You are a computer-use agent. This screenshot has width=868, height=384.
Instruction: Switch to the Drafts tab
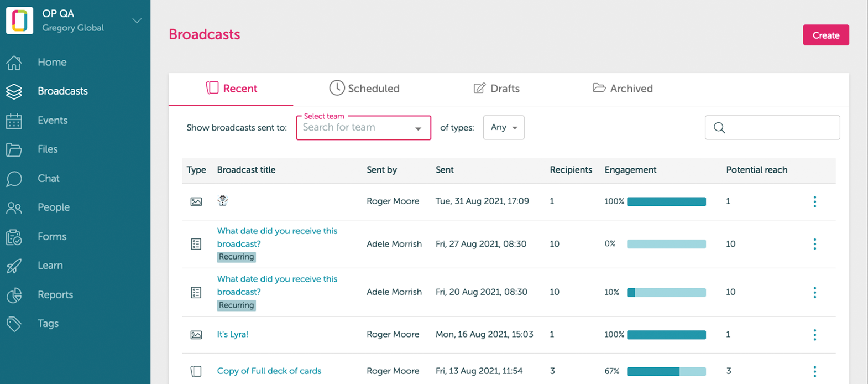[496, 89]
